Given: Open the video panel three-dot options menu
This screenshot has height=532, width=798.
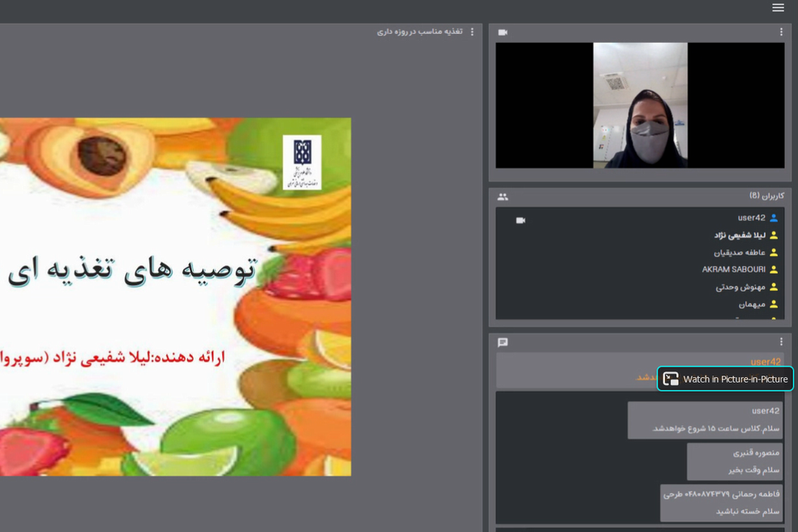Looking at the screenshot, I should click(x=781, y=32).
